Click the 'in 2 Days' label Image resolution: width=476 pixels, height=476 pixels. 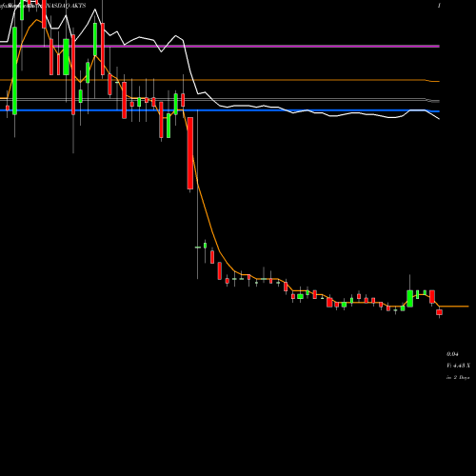(458, 377)
